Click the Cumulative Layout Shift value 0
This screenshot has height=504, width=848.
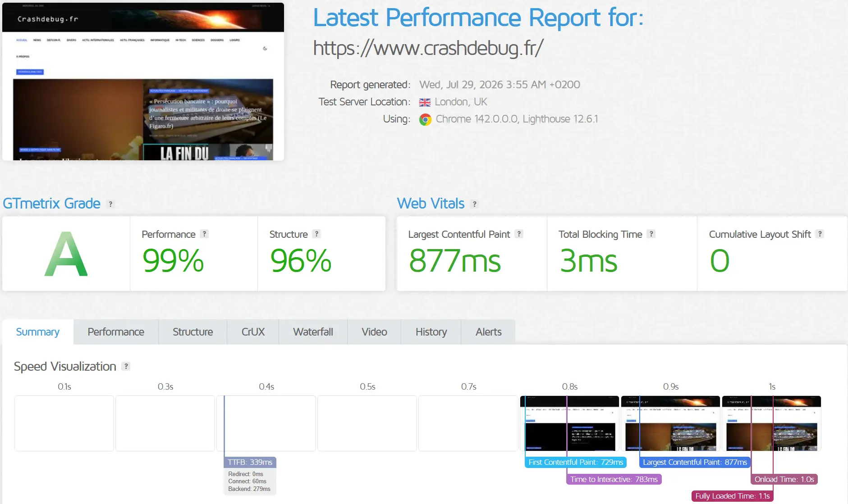coord(720,261)
